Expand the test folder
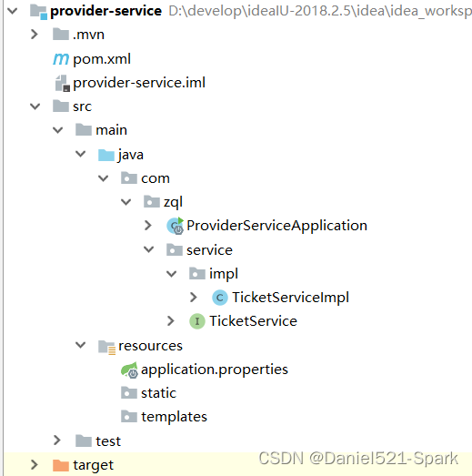472x476 pixels. pos(57,441)
